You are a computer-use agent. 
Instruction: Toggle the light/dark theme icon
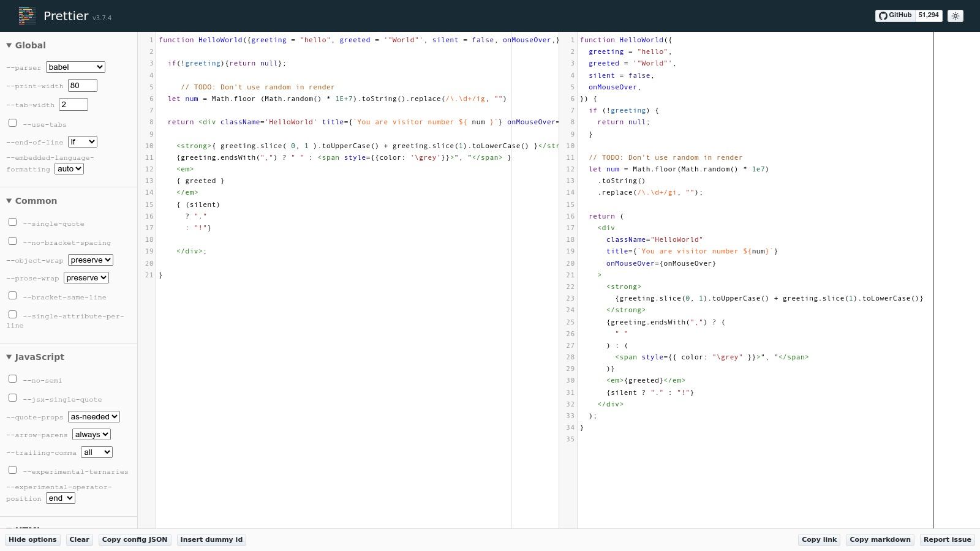tap(956, 16)
